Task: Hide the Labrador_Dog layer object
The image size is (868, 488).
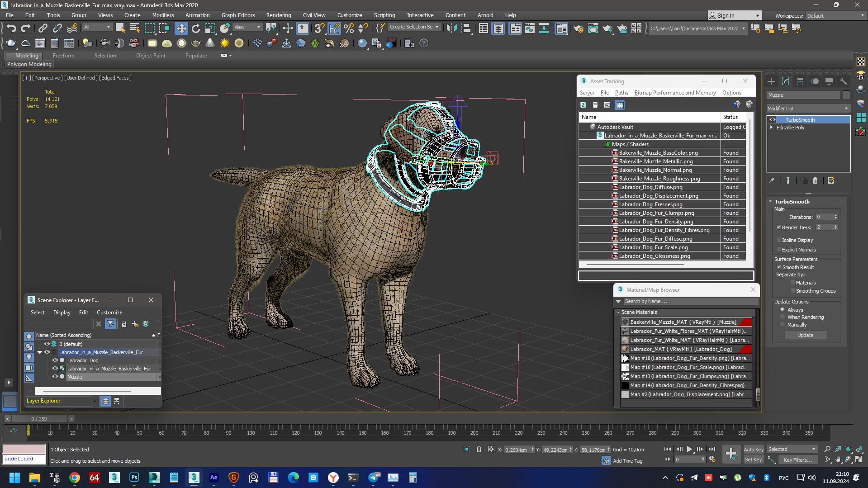Action: (x=55, y=360)
